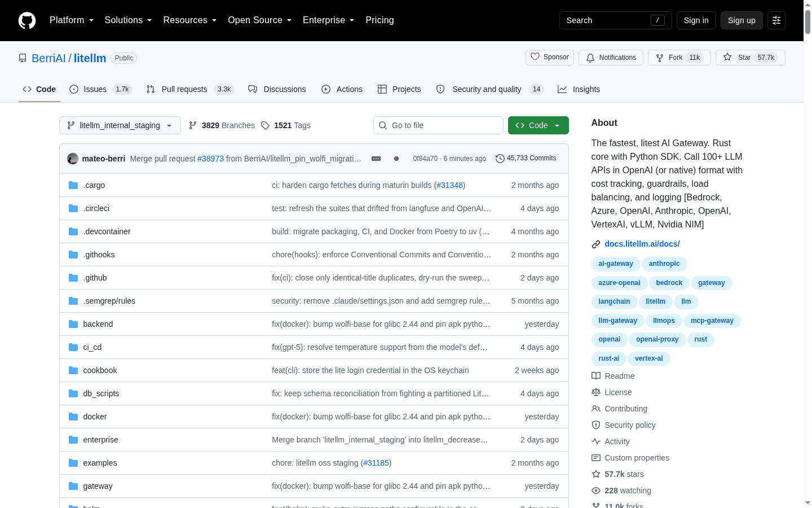Viewport: 812px width, 508px height.
Task: Click the link icon beside docs.litellm.ai
Action: 596,244
